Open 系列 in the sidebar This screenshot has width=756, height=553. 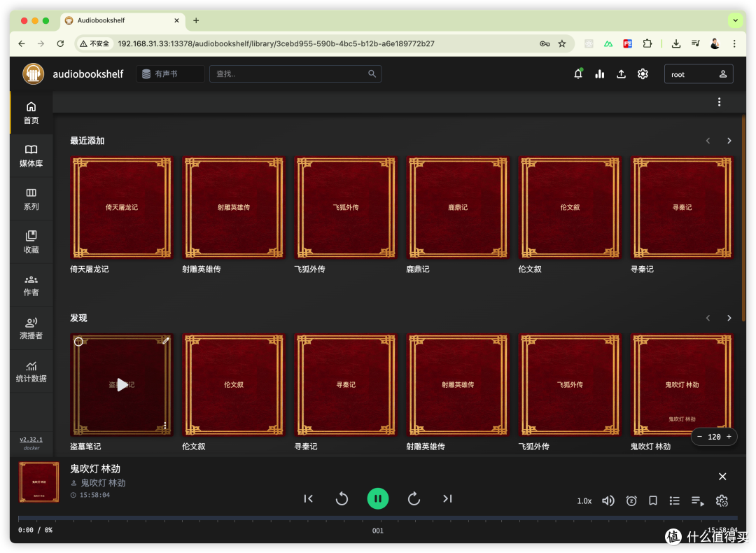coord(31,199)
